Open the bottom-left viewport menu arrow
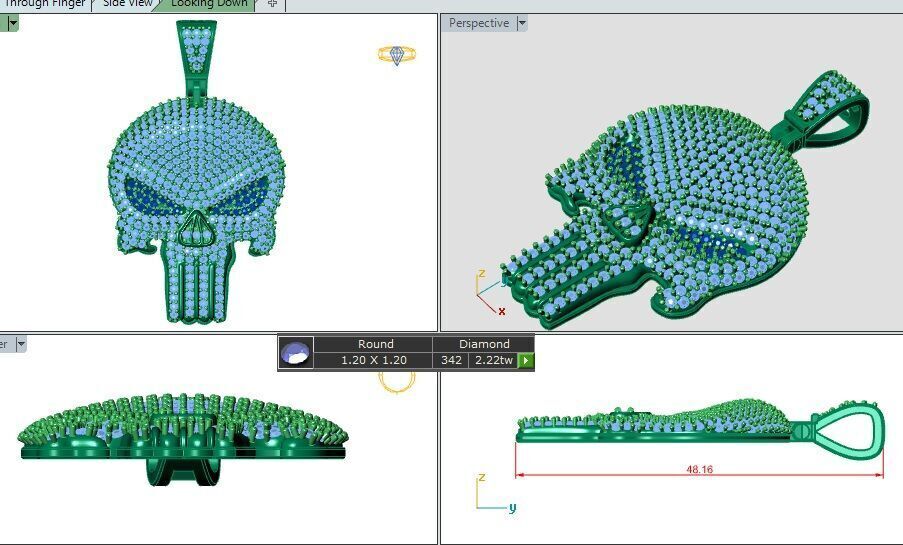The width and height of the screenshot is (903, 545). coord(21,344)
